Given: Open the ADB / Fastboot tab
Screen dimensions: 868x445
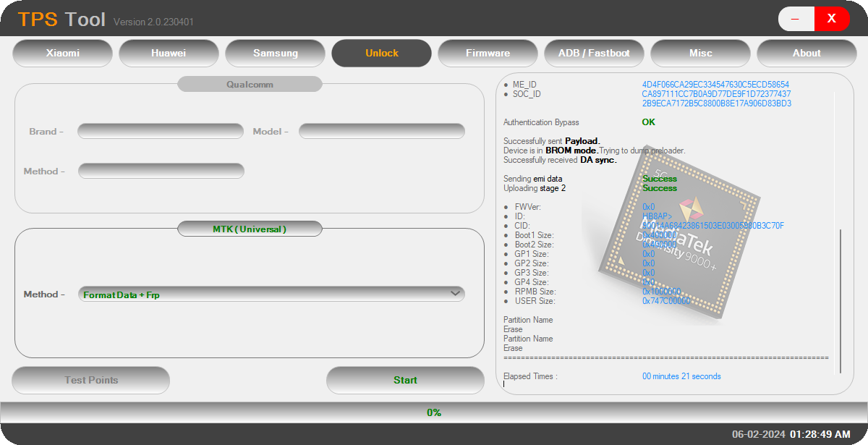Looking at the screenshot, I should click(x=594, y=53).
